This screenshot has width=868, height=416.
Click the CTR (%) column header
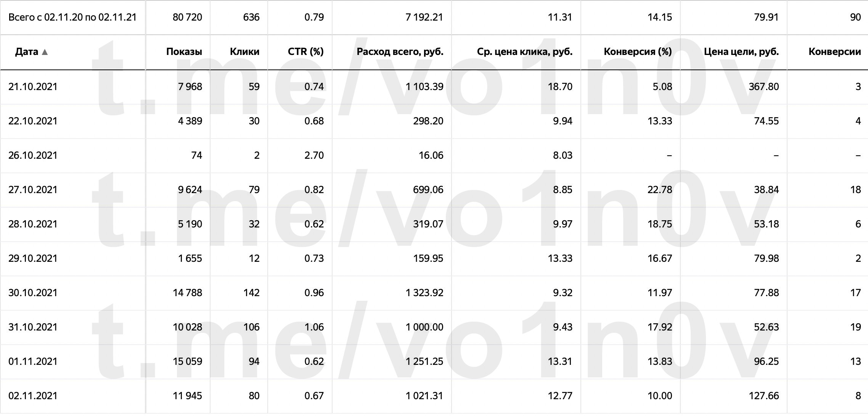305,52
